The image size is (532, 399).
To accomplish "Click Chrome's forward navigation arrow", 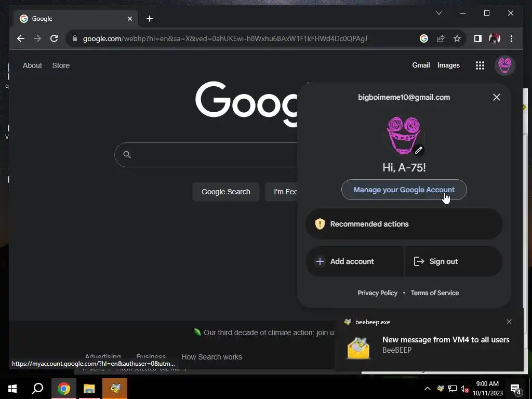I will 37,38.
